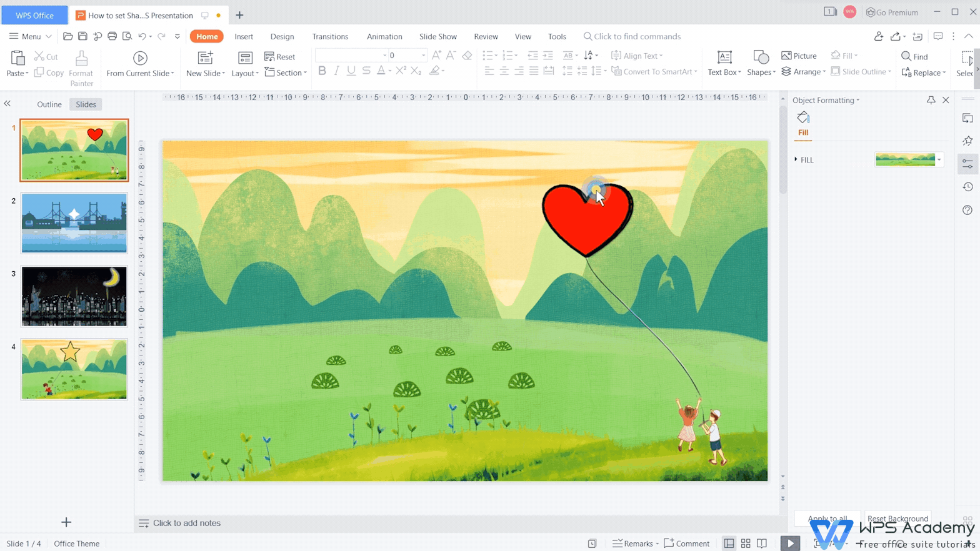Open the Insert ribbon tab

coord(244,36)
